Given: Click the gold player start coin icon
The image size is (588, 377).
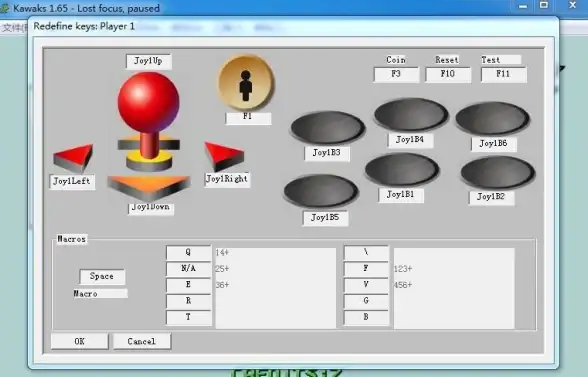Looking at the screenshot, I should 246,83.
